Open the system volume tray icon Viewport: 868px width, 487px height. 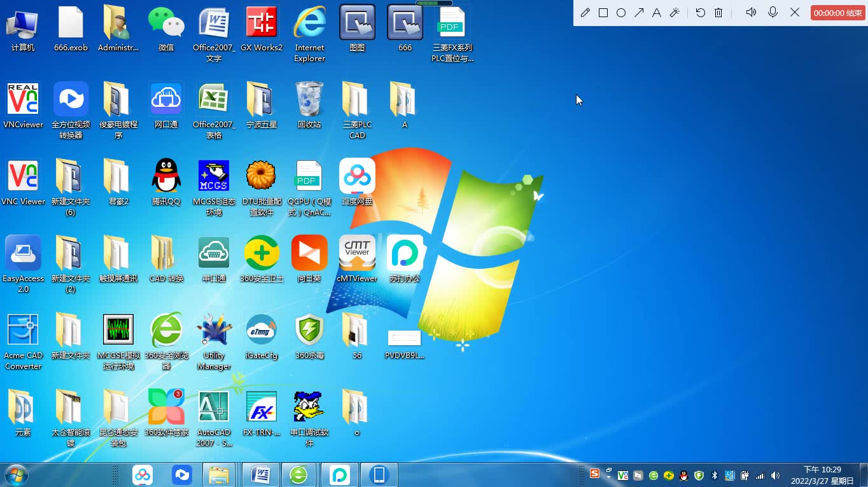[x=775, y=475]
